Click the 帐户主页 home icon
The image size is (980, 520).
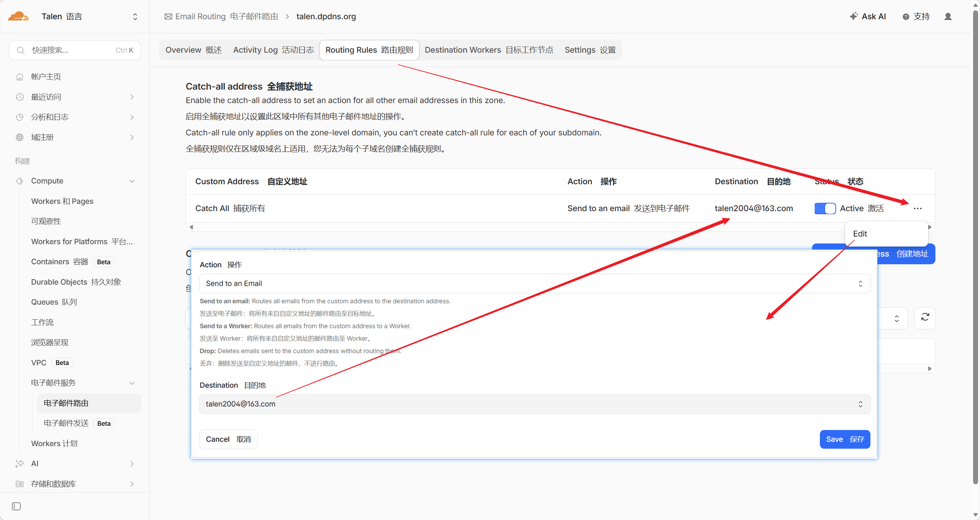[x=20, y=77]
